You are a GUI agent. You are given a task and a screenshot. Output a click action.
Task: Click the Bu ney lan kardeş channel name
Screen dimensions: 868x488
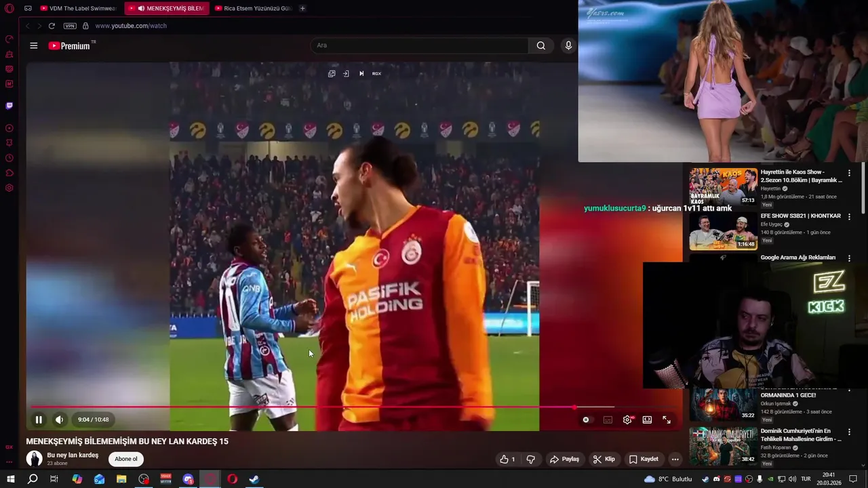73,455
